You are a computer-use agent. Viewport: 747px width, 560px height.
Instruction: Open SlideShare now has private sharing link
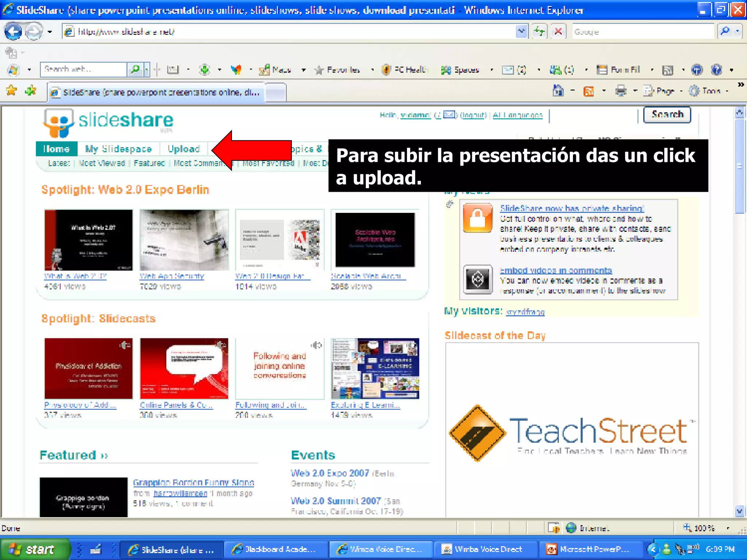(572, 208)
